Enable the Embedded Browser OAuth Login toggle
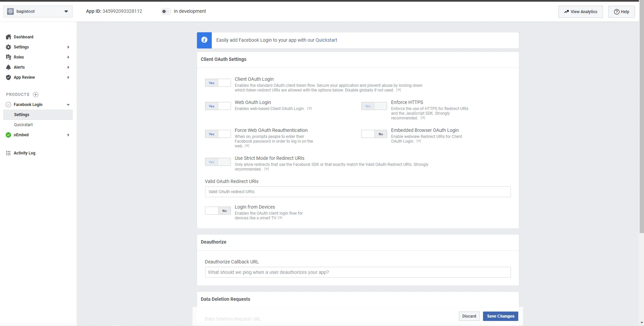The width and height of the screenshot is (644, 326). coord(374,134)
